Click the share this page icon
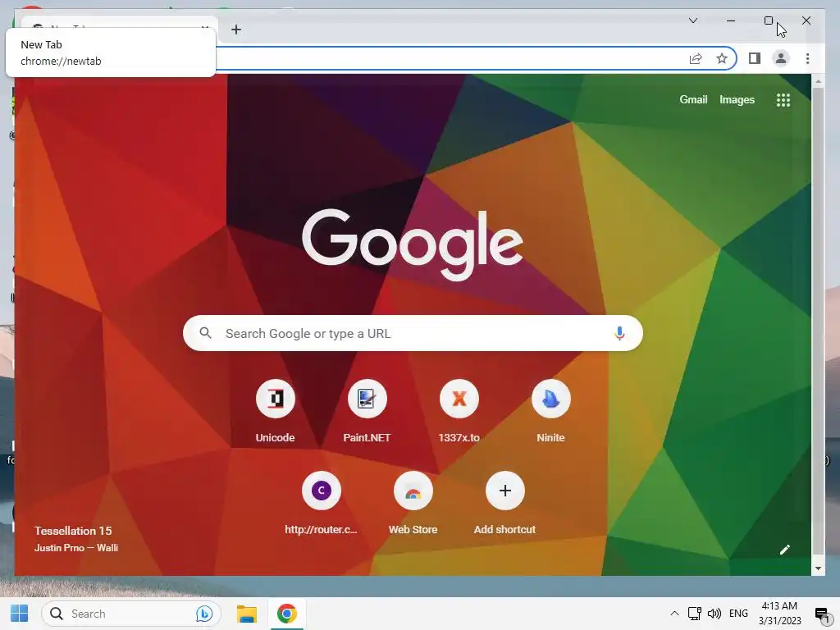Image resolution: width=840 pixels, height=630 pixels. [696, 58]
